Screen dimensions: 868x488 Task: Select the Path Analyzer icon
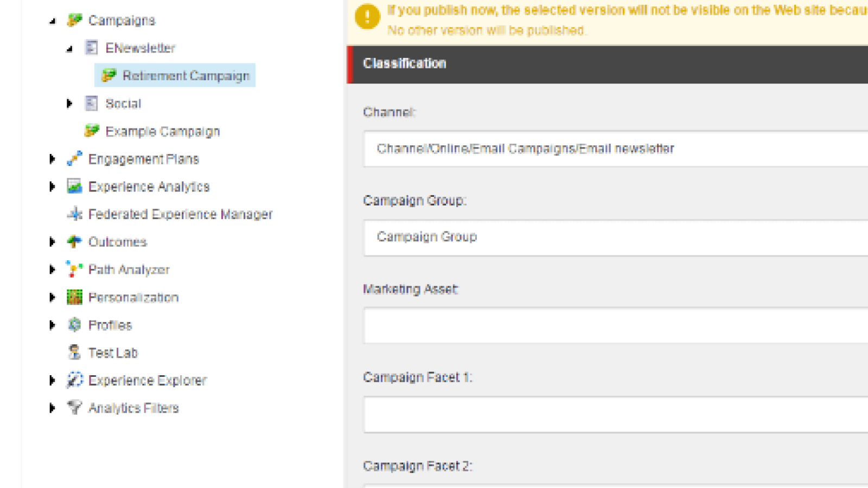click(74, 269)
